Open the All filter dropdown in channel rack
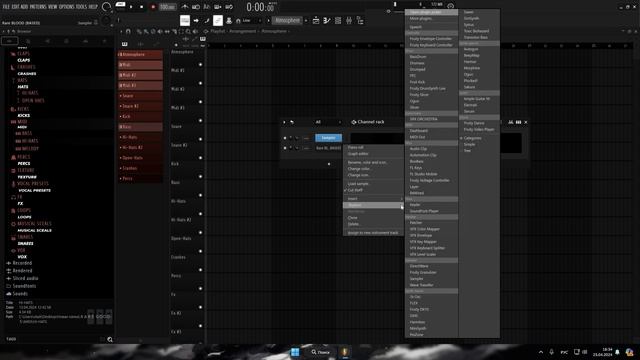Image resolution: width=640 pixels, height=360 pixels. (327, 122)
